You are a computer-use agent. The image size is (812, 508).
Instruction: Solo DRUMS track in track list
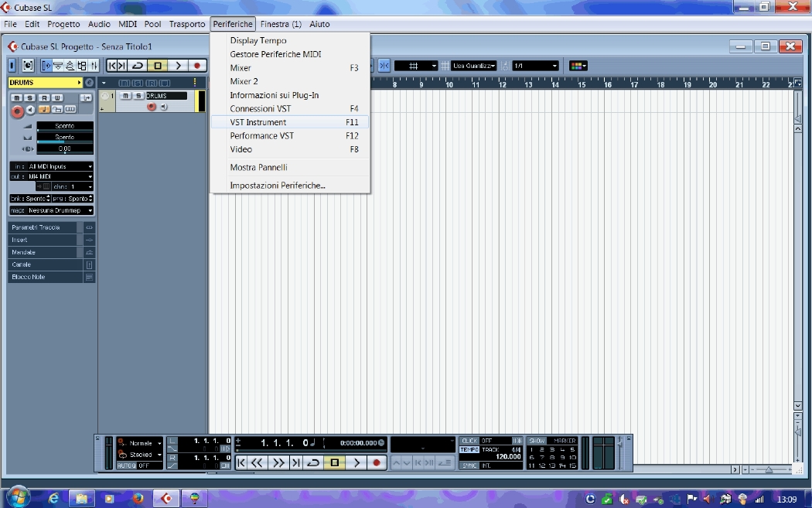pos(138,96)
